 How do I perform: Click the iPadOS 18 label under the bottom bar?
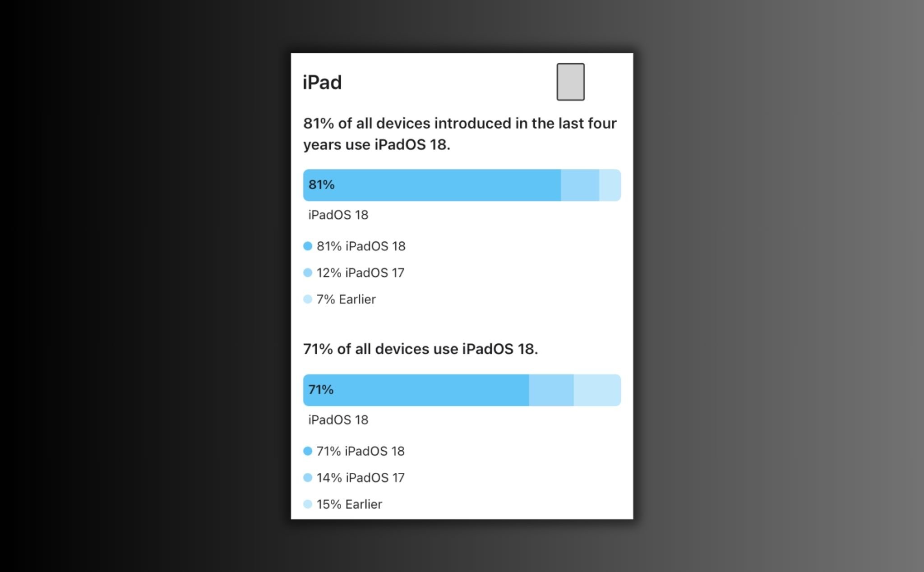(x=338, y=420)
